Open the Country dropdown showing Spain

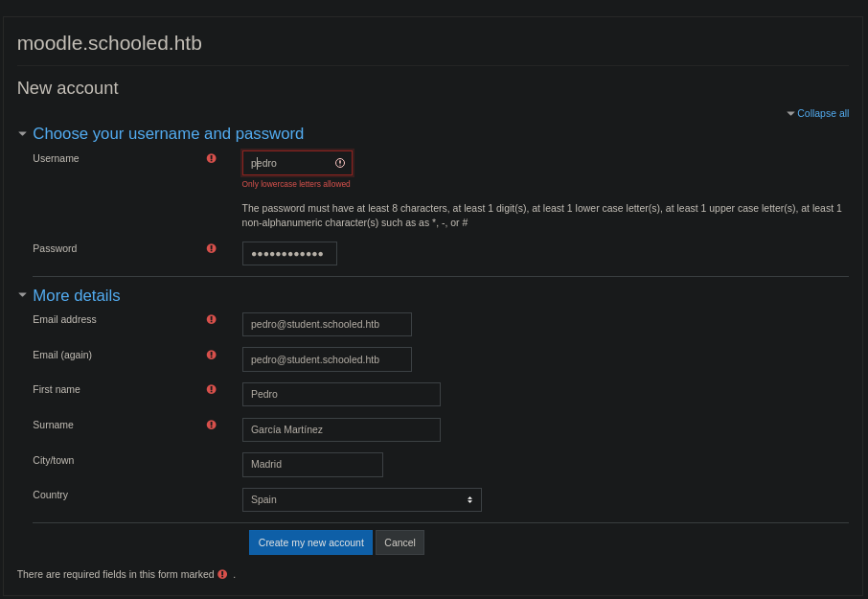(x=361, y=499)
